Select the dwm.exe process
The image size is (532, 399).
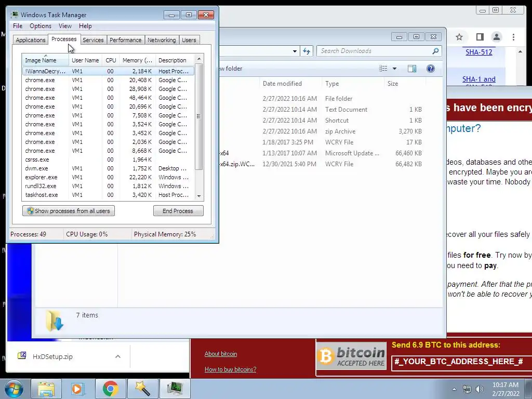point(108,168)
